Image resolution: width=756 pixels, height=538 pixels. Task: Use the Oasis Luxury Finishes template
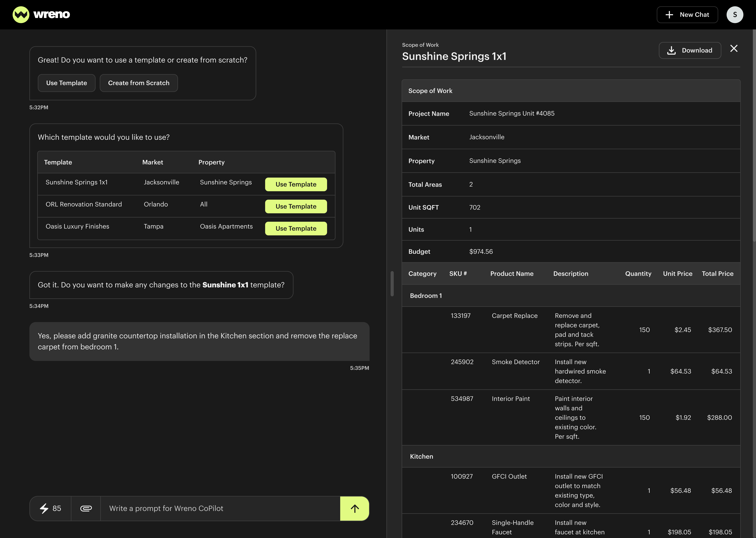pos(296,229)
